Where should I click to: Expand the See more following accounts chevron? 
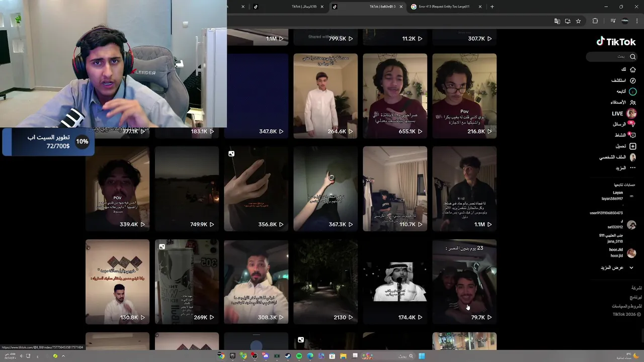[x=631, y=267]
